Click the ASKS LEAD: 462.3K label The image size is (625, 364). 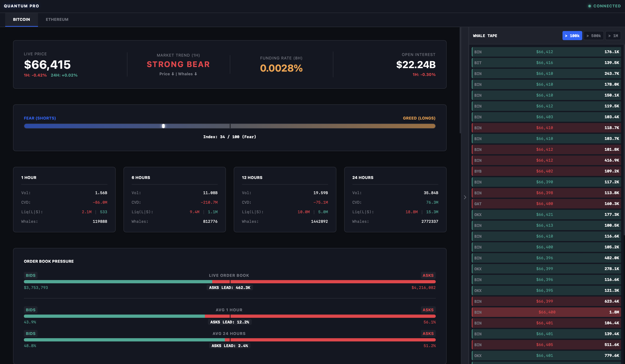click(x=229, y=288)
